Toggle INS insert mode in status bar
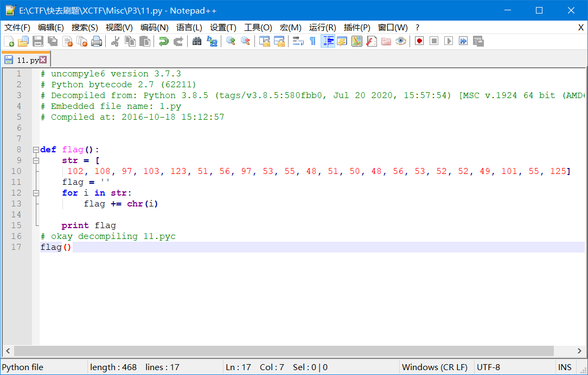The height and width of the screenshot is (375, 588). pos(565,367)
